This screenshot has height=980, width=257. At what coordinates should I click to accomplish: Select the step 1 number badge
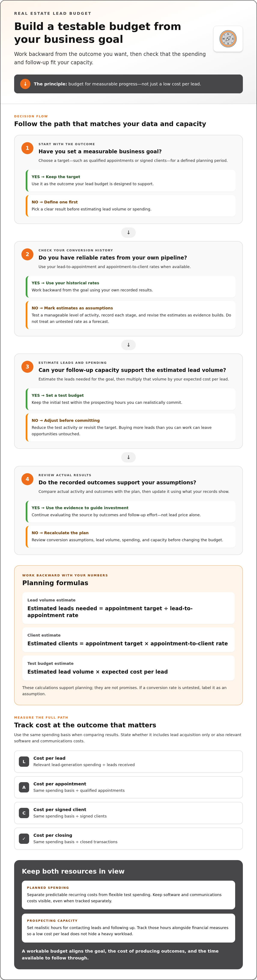27,148
